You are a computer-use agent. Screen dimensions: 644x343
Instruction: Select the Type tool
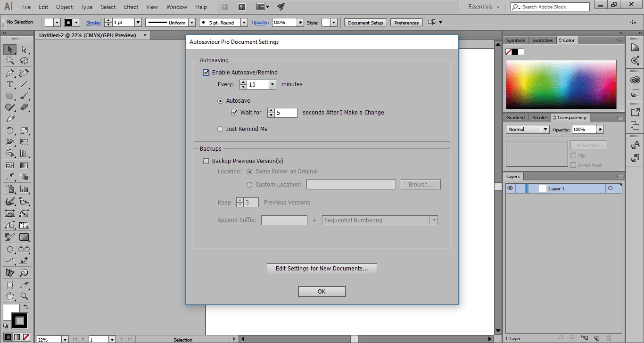(10, 84)
